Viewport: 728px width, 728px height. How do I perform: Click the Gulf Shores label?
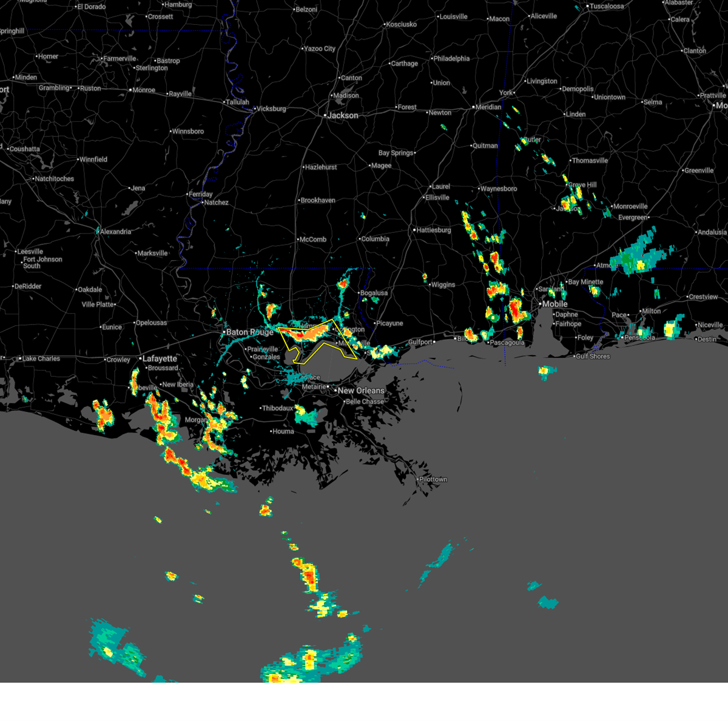pyautogui.click(x=591, y=357)
